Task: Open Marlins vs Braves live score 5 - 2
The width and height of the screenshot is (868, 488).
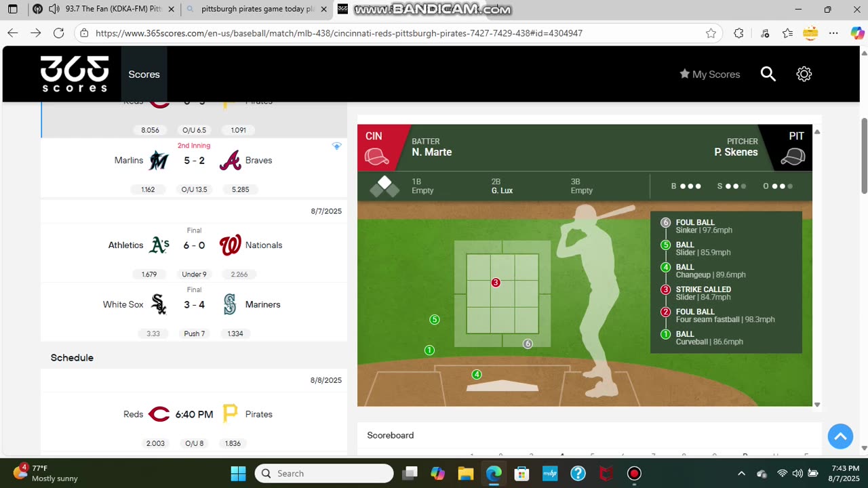Action: (194, 161)
